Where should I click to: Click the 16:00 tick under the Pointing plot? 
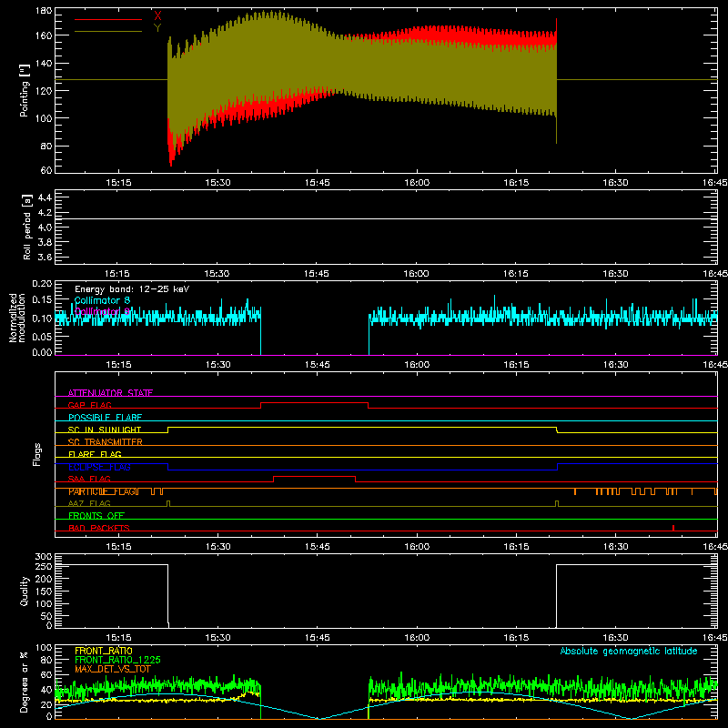coord(417,183)
